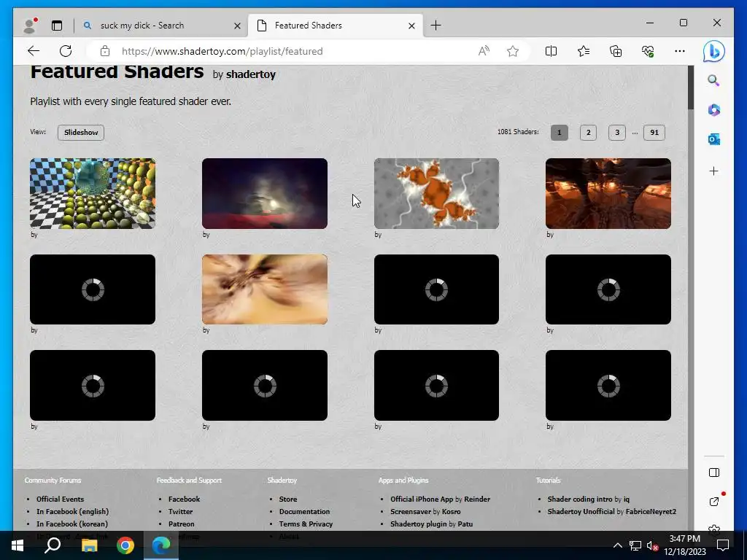Open Terms & Privacy link
Viewport: 747px width, 560px height.
coord(306,524)
